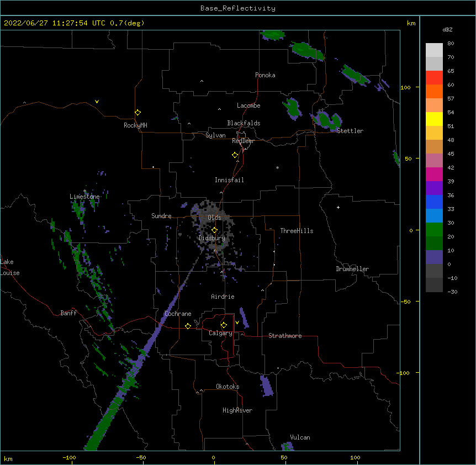Click the purple echo blob east of Okotoks
Image resolution: width=476 pixels, height=465 pixels.
pos(267,385)
